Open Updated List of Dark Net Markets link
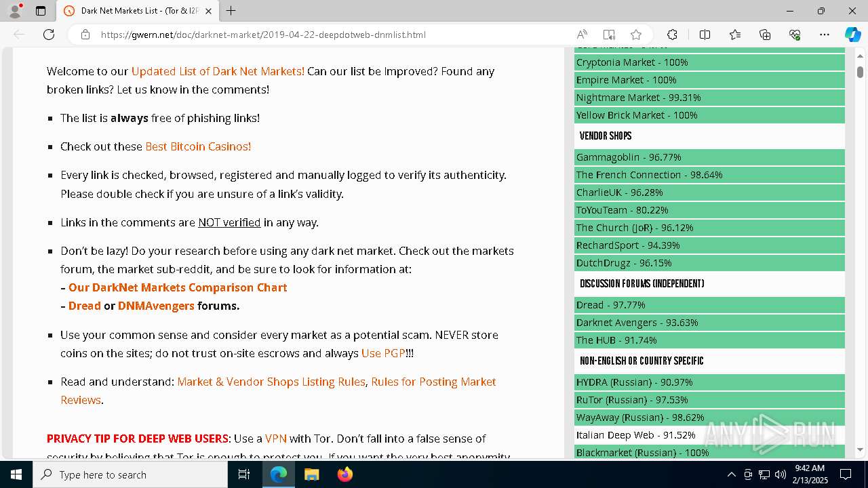 [x=218, y=71]
